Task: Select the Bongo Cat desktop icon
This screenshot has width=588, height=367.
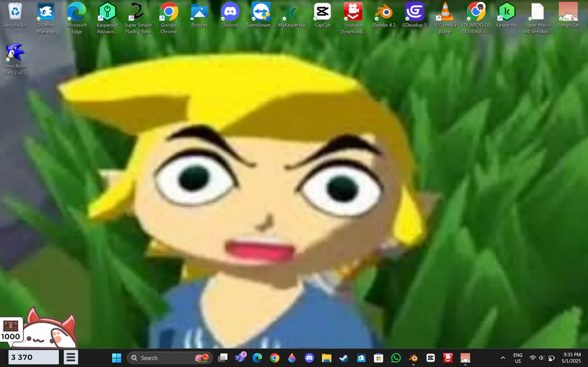Action: click(x=568, y=15)
